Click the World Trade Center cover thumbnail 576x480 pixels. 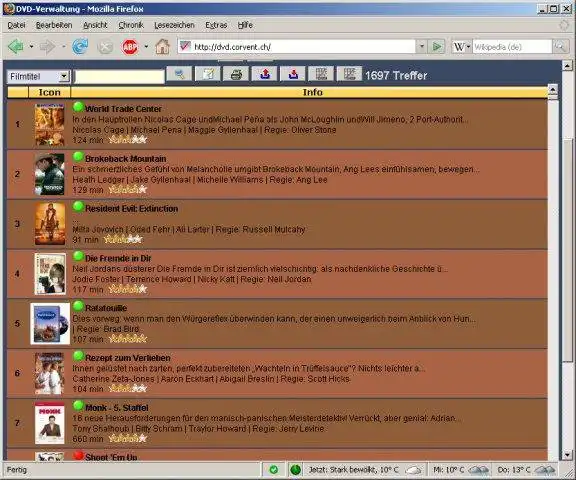pos(50,124)
